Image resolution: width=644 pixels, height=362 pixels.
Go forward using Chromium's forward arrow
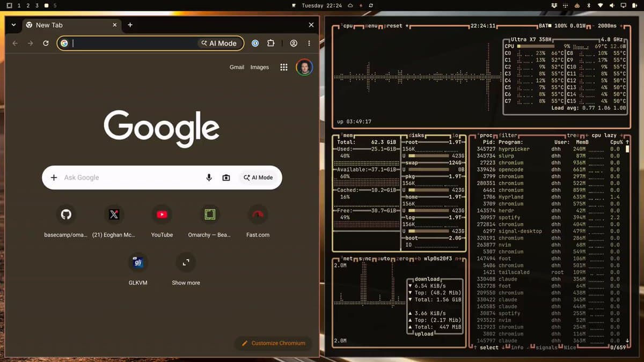[31, 43]
